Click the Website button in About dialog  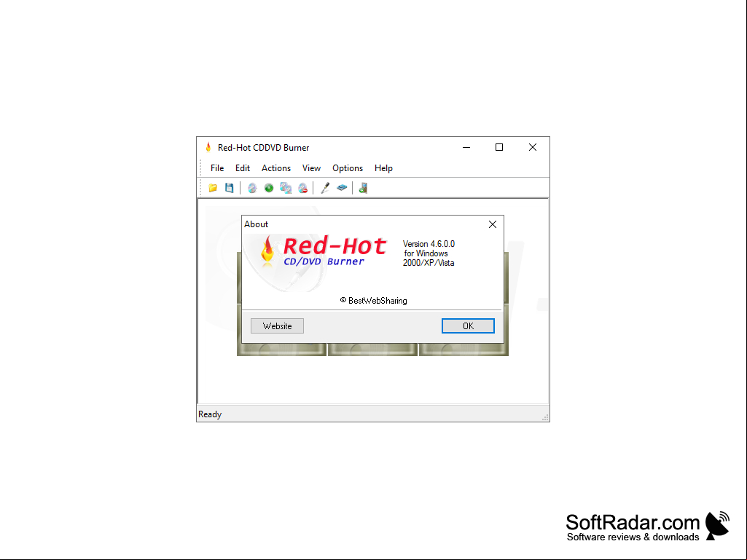[277, 326]
